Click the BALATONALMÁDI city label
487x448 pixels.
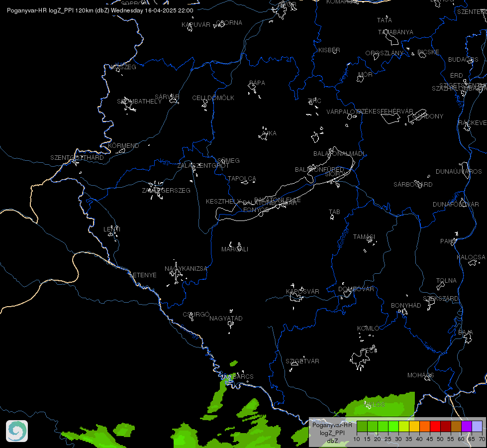(339, 154)
